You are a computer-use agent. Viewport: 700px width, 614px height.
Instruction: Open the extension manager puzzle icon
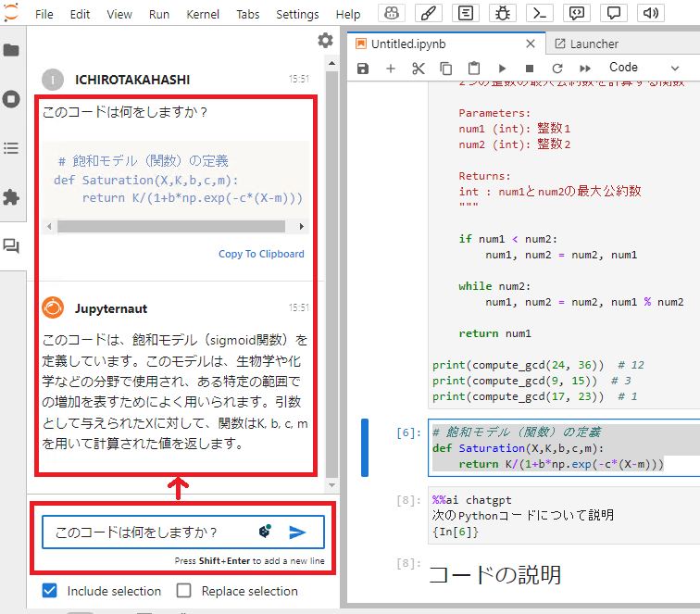pos(11,197)
